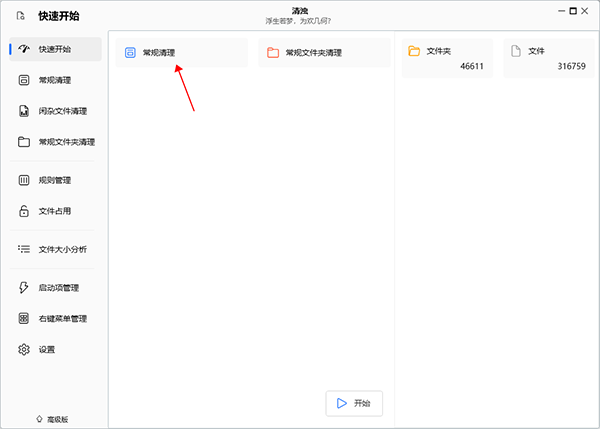Click the 快速开始 speedometer icon in sidebar

23,49
